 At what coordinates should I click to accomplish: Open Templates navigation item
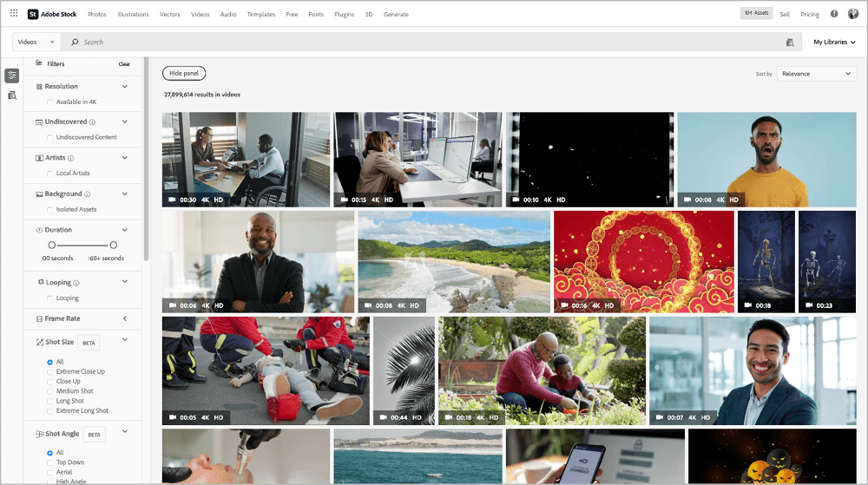260,15
